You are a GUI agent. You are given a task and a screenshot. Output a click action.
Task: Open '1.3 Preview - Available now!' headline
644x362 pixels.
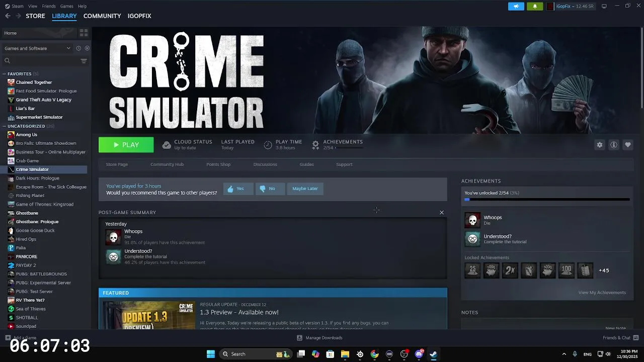click(x=239, y=312)
